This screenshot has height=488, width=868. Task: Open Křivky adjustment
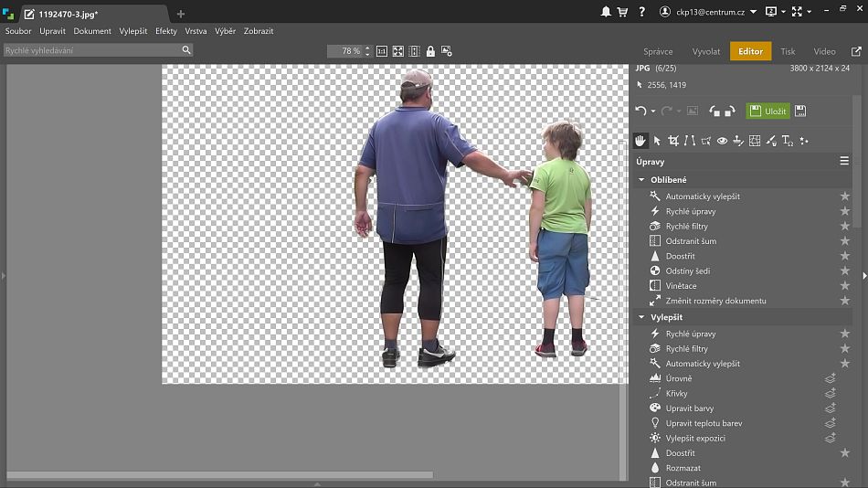(676, 394)
